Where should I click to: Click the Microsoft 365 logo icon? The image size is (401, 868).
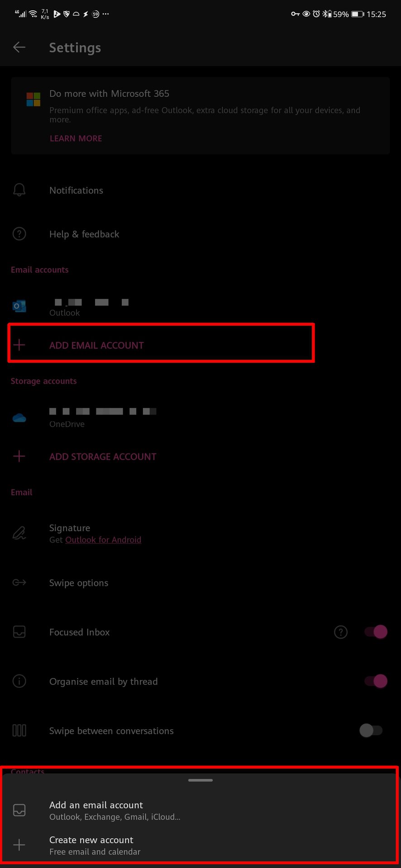[x=33, y=99]
